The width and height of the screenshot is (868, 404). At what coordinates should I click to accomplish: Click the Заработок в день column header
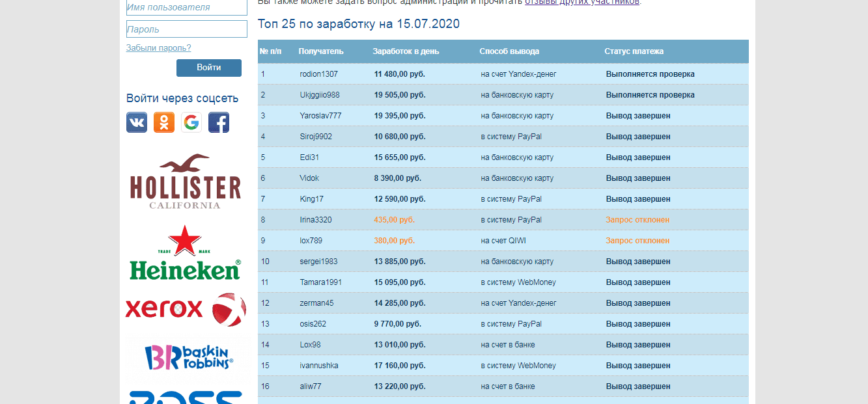point(406,51)
